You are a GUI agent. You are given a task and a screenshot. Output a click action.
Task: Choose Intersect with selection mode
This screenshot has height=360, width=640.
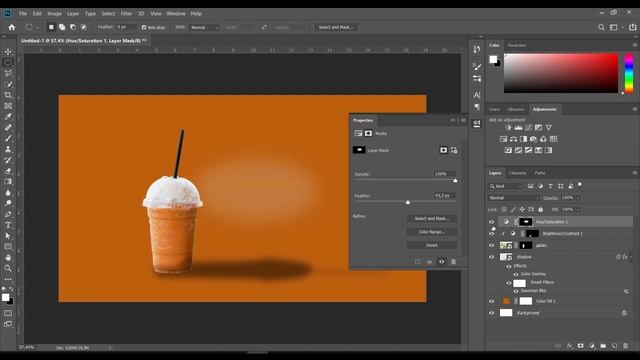click(x=84, y=27)
